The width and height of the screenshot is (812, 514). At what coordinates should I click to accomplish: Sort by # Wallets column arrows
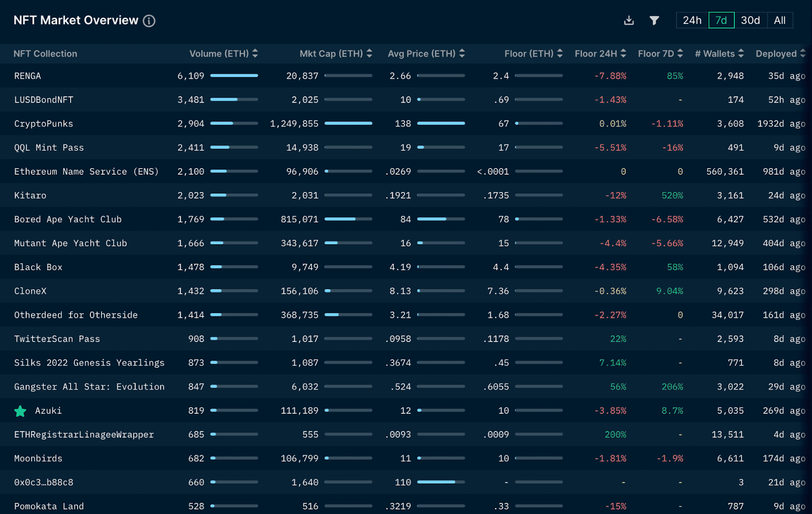[741, 53]
